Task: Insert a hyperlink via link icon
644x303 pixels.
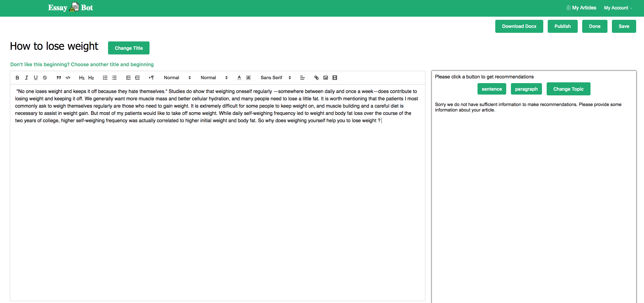Action: click(x=316, y=78)
